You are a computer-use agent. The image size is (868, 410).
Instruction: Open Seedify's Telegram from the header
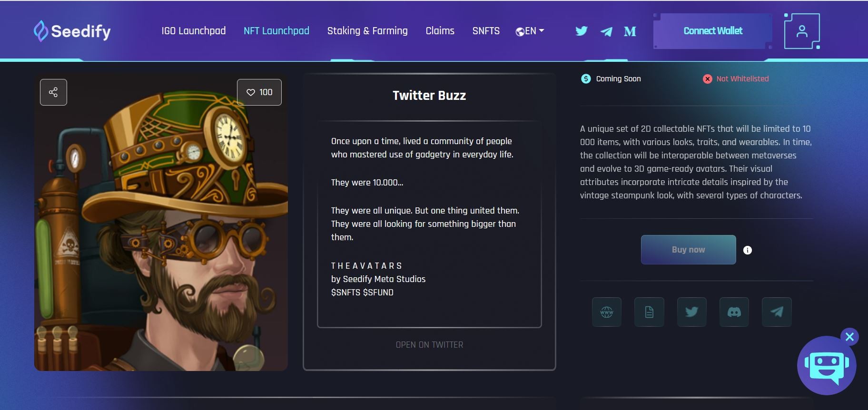(x=606, y=32)
